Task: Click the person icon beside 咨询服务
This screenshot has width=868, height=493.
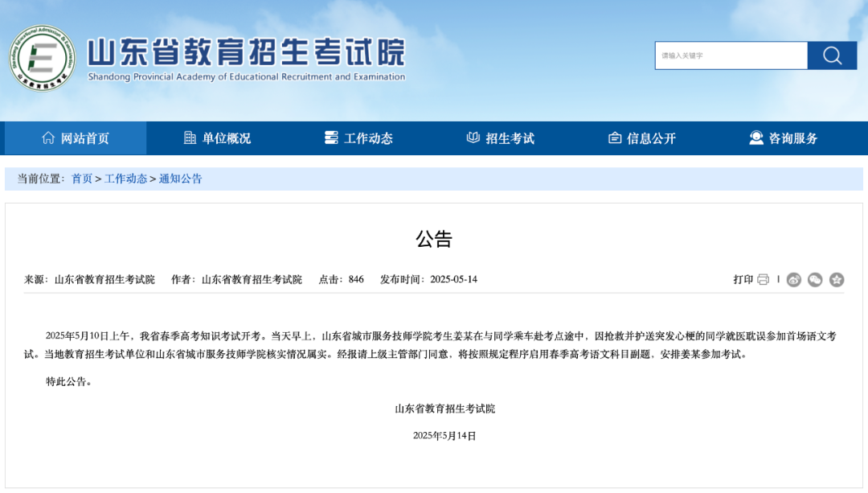Action: point(755,138)
